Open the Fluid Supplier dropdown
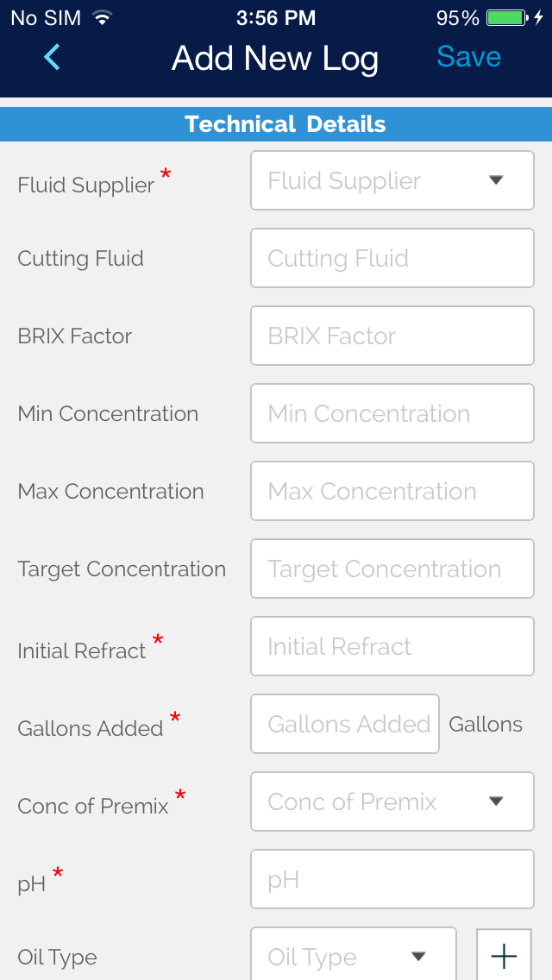 (x=392, y=180)
